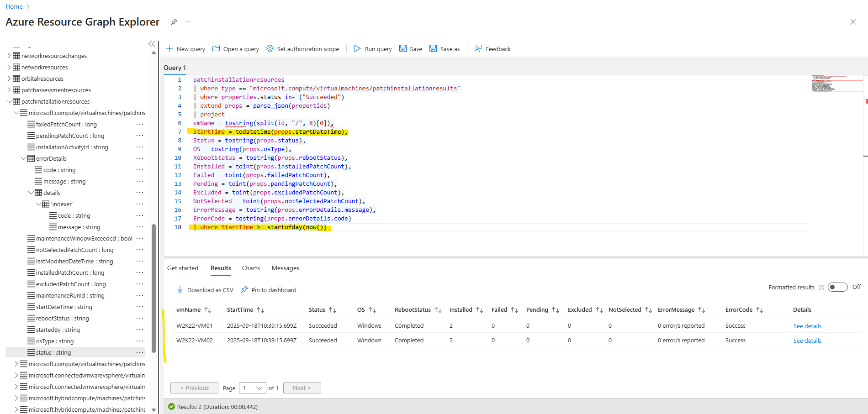Toggle Formatted results switch
Image resolution: width=868 pixels, height=414 pixels.
coord(838,287)
